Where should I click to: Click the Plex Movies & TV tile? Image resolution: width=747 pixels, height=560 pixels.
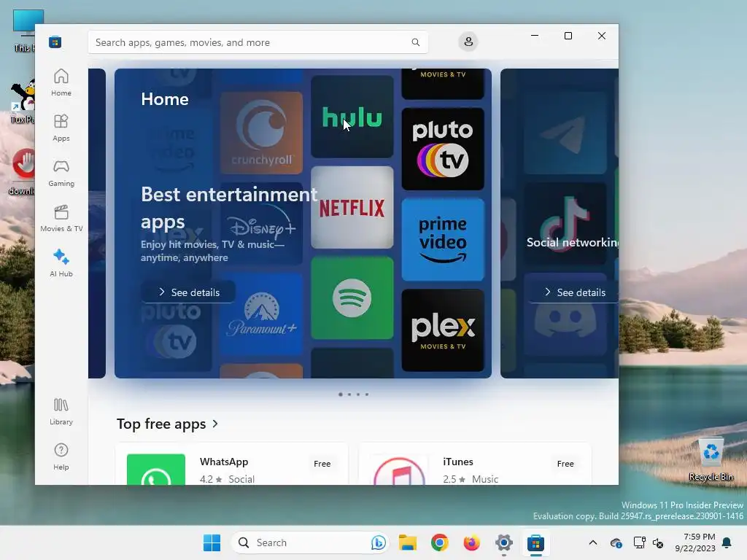(x=443, y=330)
